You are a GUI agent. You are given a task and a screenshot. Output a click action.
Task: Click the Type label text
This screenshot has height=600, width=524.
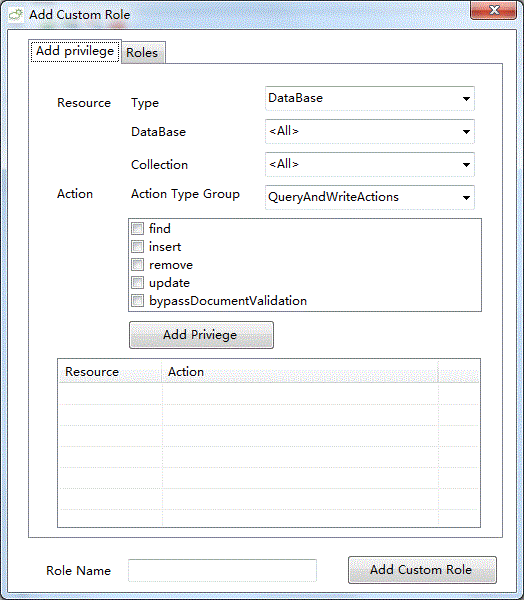145,103
